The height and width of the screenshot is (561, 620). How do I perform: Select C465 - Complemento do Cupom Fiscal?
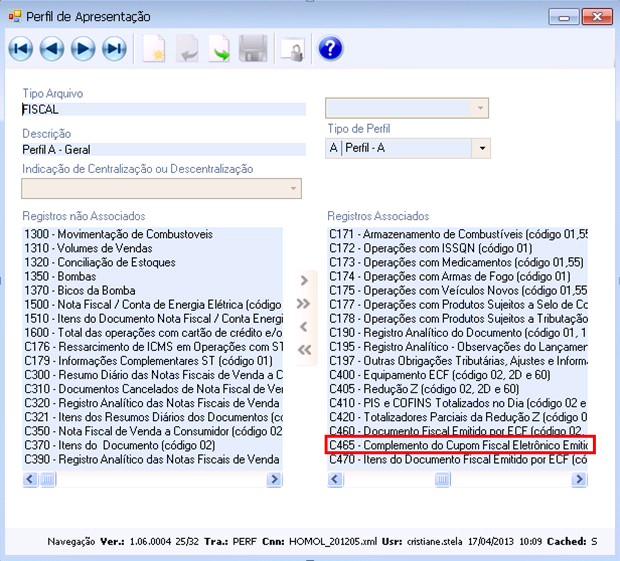(460, 445)
